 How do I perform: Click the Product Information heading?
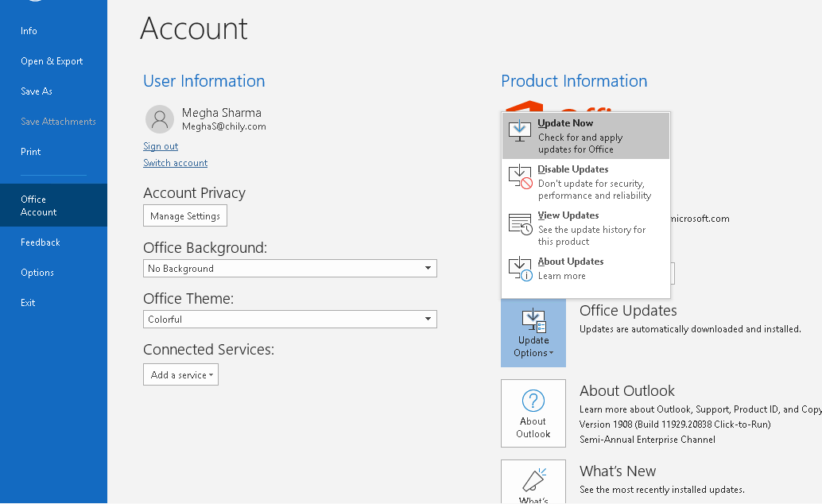[574, 81]
